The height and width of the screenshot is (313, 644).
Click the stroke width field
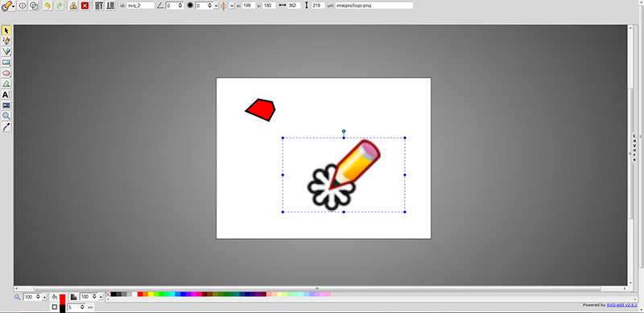point(76,307)
